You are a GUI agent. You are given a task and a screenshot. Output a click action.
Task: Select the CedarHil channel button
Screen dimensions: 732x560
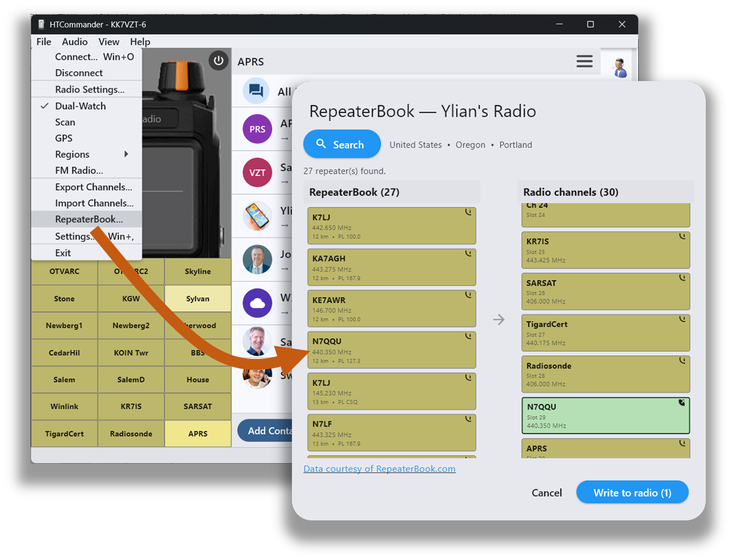pyautogui.click(x=64, y=353)
